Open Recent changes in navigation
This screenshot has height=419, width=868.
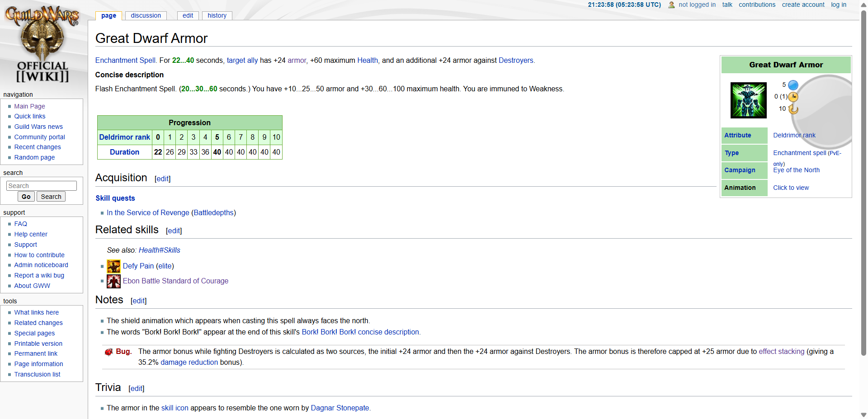coord(38,147)
